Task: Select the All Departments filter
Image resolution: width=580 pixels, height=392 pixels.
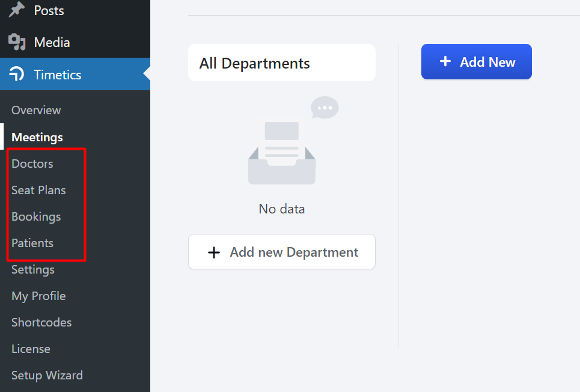Action: click(282, 63)
